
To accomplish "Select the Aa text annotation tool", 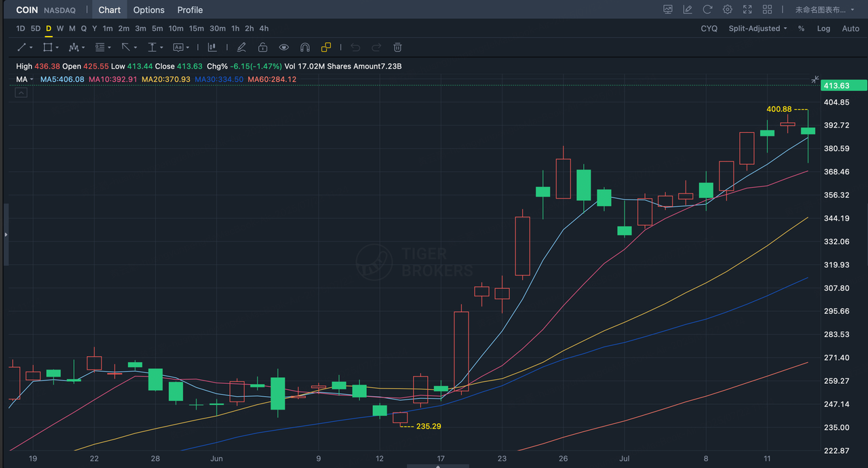I will (178, 47).
